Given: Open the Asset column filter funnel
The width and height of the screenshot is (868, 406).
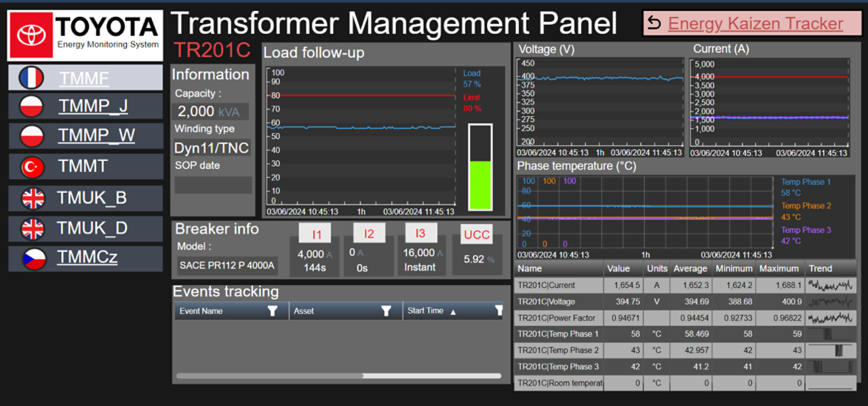Looking at the screenshot, I should click(x=386, y=311).
